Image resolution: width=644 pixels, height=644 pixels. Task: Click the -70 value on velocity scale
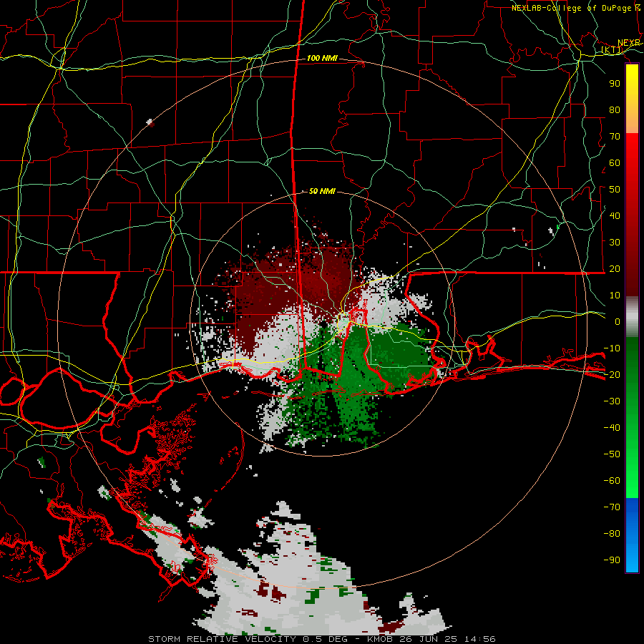point(612,507)
